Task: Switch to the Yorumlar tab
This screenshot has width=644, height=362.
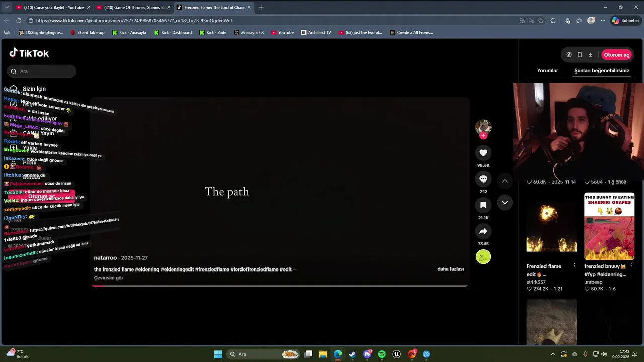Action: pos(547,71)
